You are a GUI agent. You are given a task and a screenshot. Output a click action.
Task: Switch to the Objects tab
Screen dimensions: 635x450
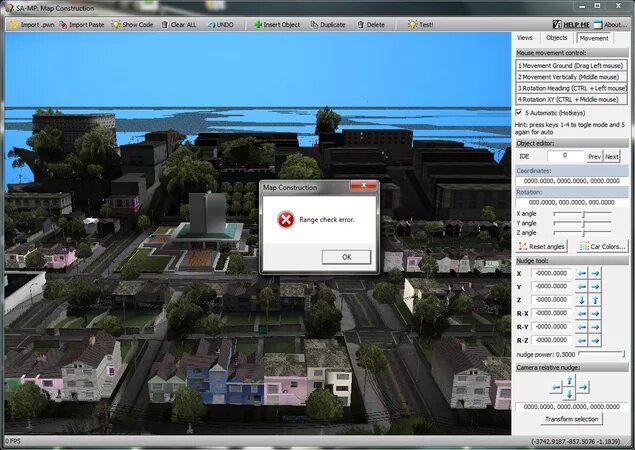[556, 38]
